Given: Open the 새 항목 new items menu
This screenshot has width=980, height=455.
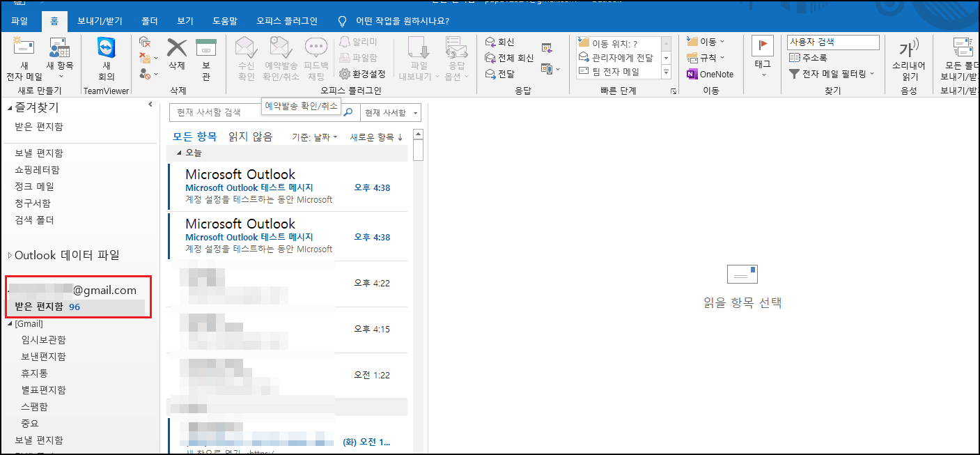Looking at the screenshot, I should click(59, 59).
